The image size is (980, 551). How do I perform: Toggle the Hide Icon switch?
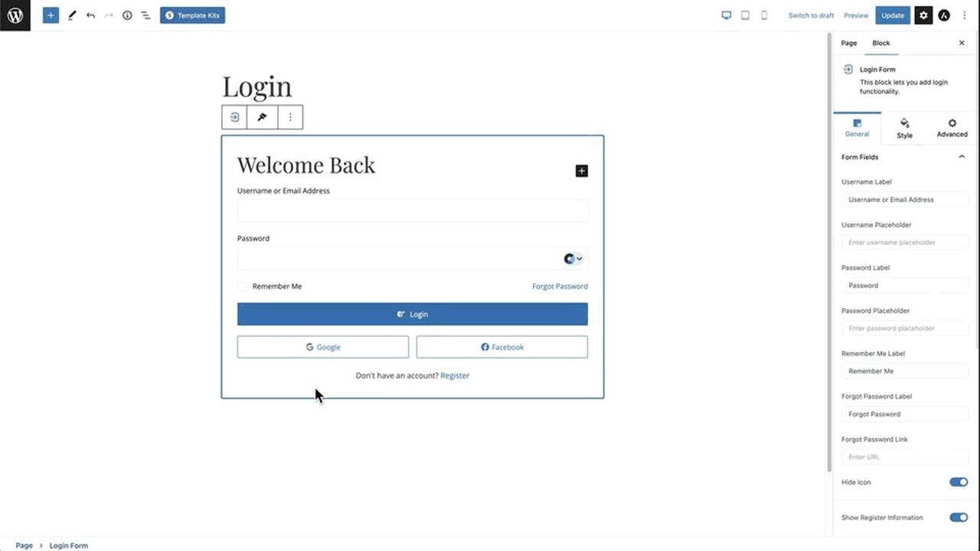[x=959, y=482]
